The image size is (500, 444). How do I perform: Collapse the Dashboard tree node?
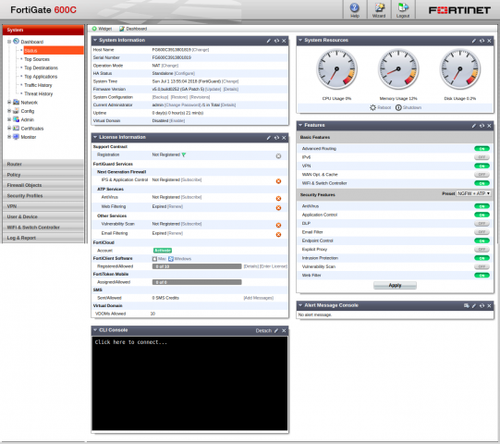point(9,42)
